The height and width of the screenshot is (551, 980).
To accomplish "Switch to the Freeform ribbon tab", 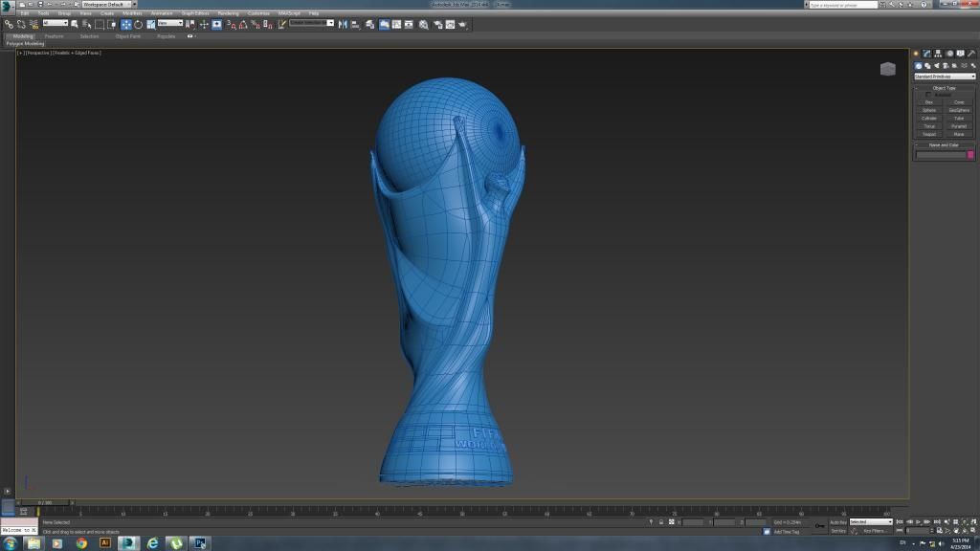I will tap(54, 36).
